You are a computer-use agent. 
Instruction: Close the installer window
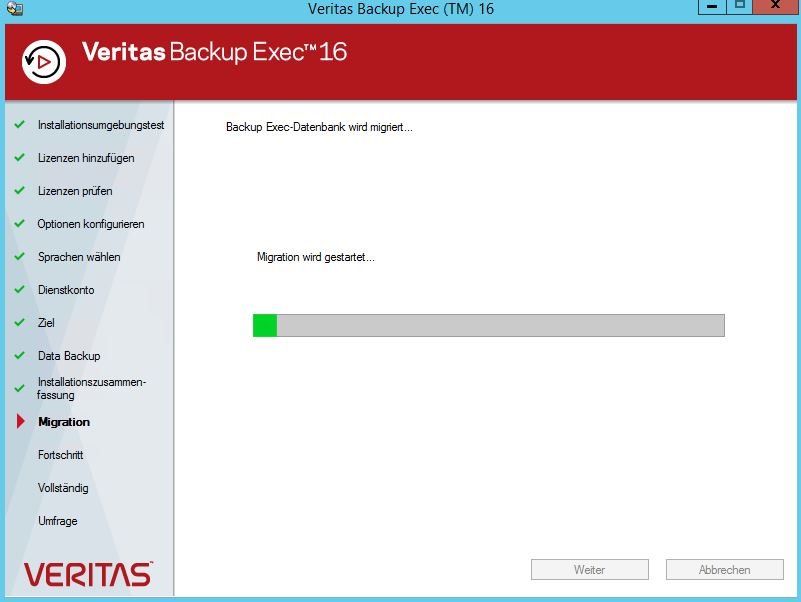pyautogui.click(x=775, y=7)
